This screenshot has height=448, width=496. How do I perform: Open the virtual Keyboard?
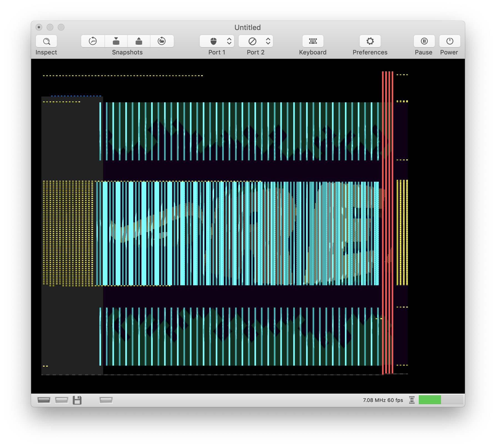coord(313,41)
